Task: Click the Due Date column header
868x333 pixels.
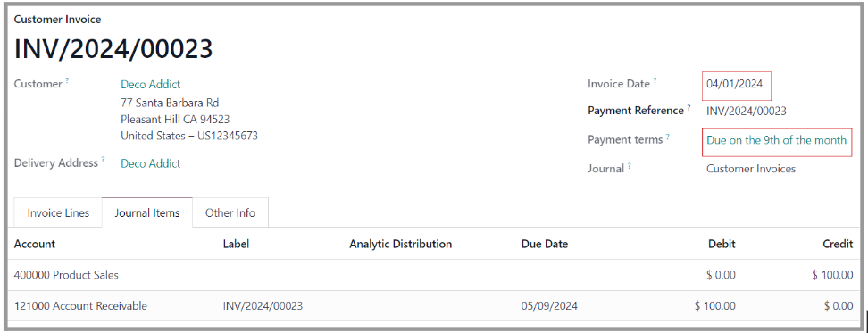Action: pyautogui.click(x=545, y=244)
